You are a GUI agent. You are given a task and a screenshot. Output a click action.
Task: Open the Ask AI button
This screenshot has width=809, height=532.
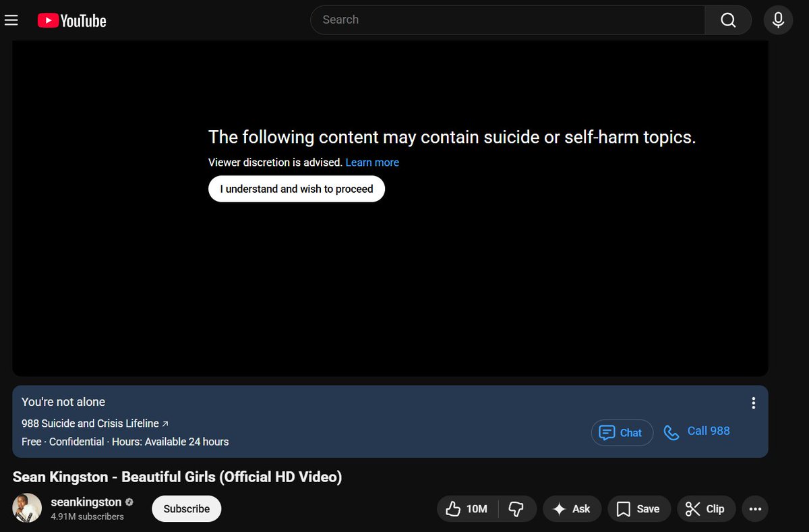(572, 509)
